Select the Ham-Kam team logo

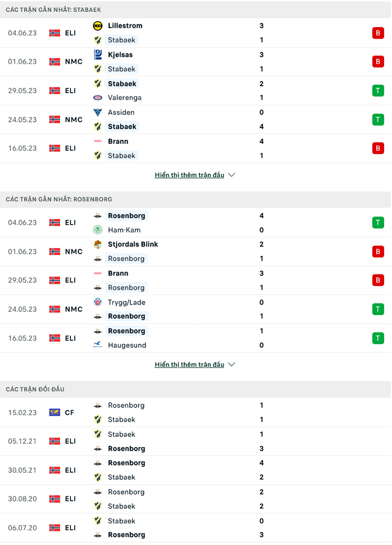click(98, 230)
